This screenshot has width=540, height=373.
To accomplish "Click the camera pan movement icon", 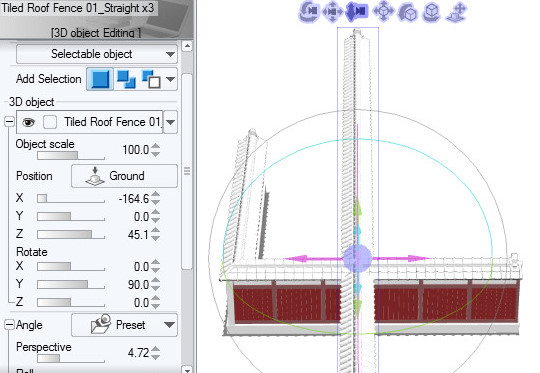I will tap(332, 12).
